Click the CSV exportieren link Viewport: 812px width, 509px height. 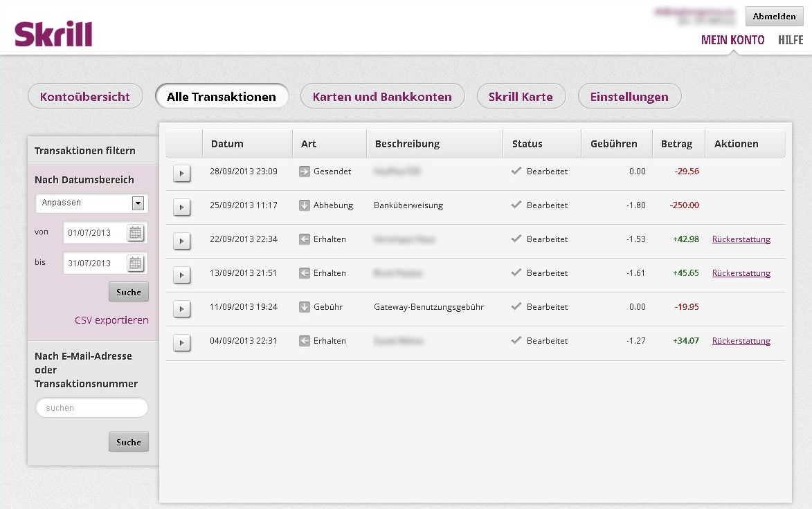tap(111, 320)
